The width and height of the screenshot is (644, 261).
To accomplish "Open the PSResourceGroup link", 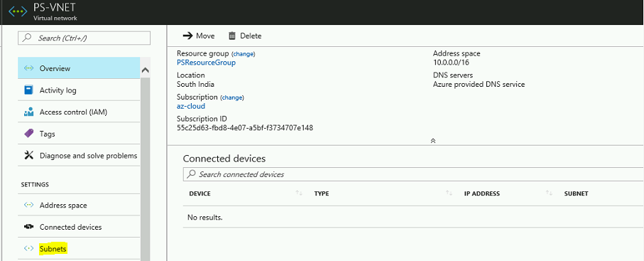I will pos(206,63).
